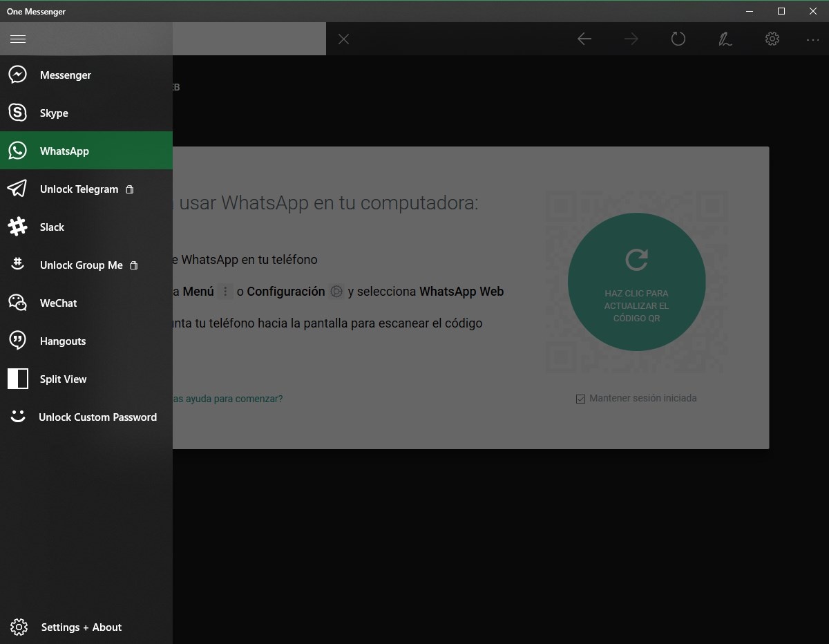Open settings with the top toolbar gear icon
The width and height of the screenshot is (829, 644).
tap(772, 39)
